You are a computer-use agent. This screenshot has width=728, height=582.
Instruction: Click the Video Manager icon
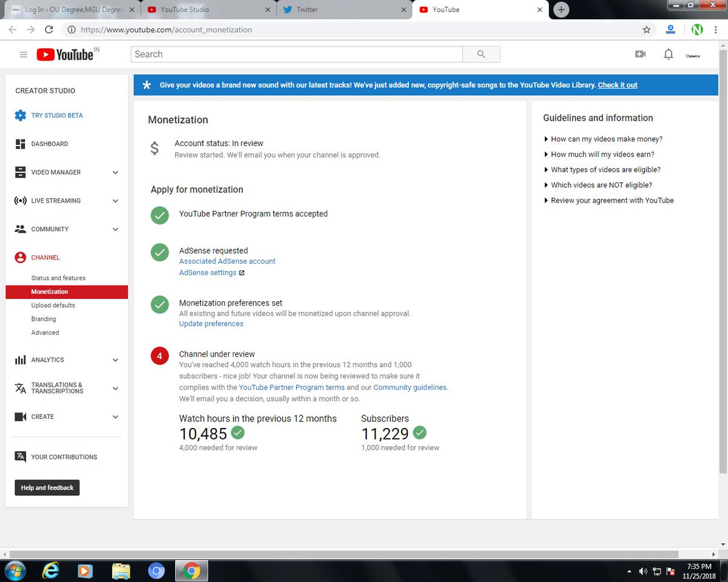point(20,172)
